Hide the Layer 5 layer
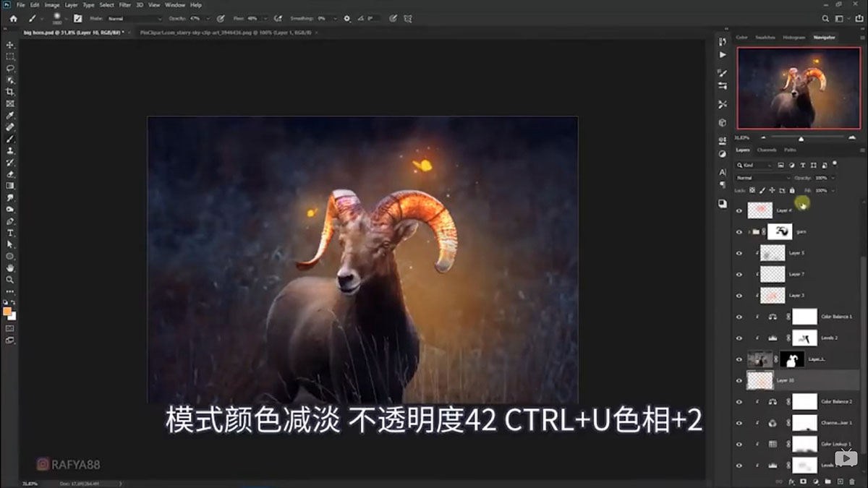Viewport: 868px width, 488px height. [x=739, y=253]
